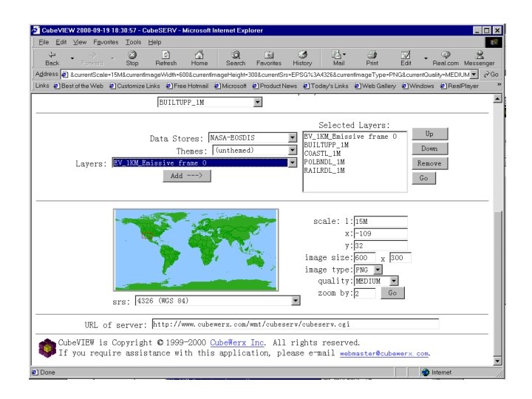
Task: Open Web Gallery links bar item
Action: click(x=375, y=86)
